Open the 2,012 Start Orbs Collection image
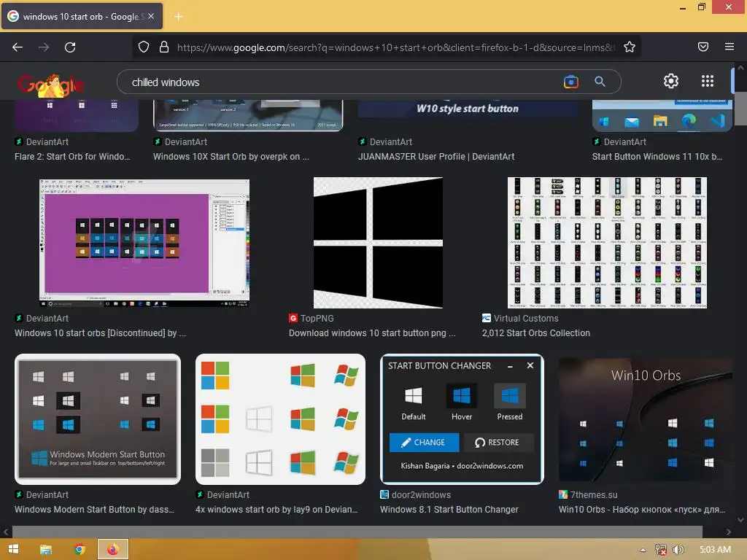The image size is (747, 560). click(x=607, y=243)
